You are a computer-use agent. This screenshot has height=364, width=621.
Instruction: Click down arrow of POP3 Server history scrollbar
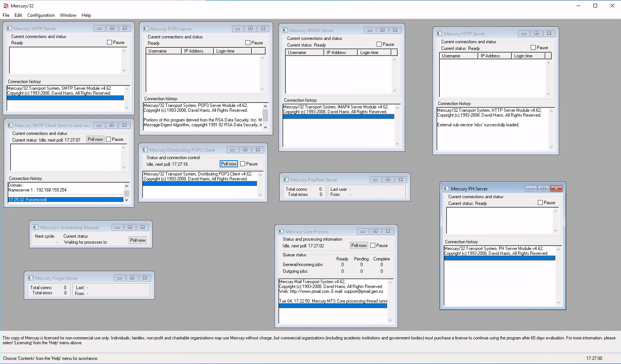(265, 127)
